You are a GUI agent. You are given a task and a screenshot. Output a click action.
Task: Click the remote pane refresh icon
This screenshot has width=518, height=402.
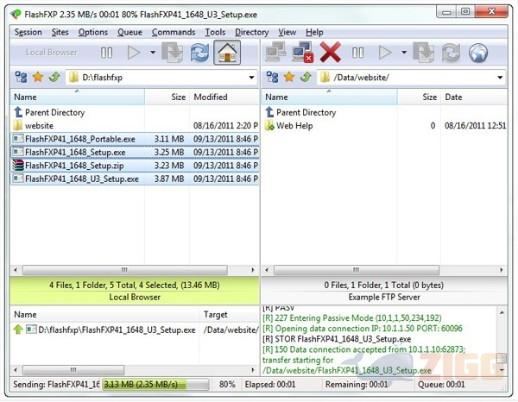[x=451, y=52]
